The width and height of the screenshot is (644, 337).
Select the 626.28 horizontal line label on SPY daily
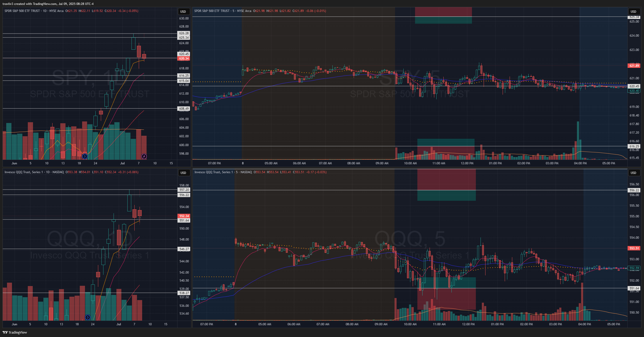point(184,33)
